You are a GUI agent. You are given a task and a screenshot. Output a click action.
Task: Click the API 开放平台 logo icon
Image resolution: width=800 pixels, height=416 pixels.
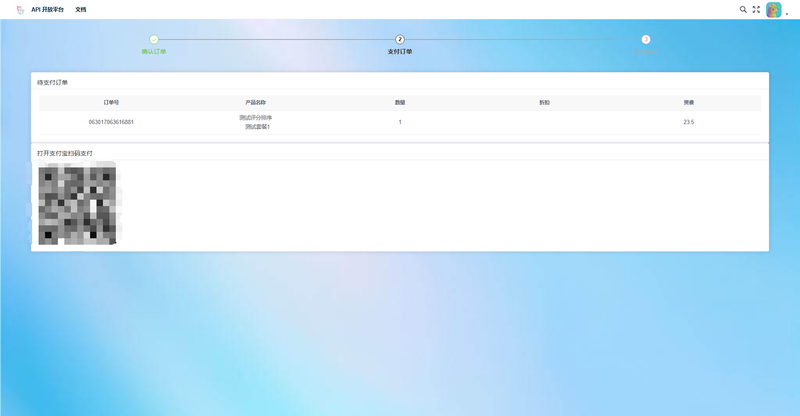coord(20,10)
